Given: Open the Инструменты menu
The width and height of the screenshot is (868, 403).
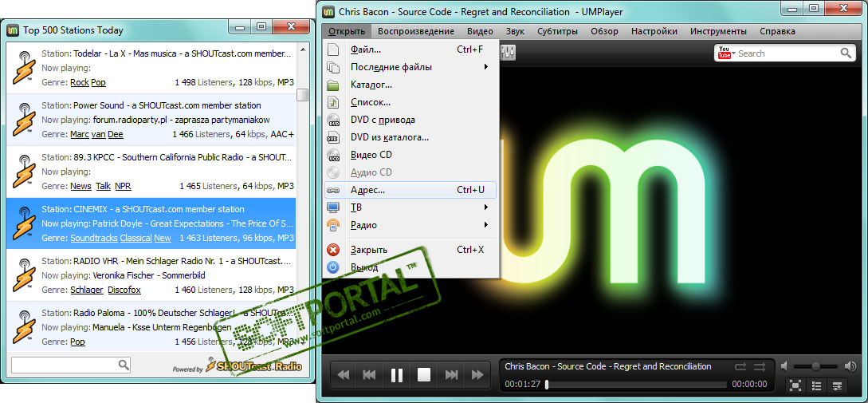Looking at the screenshot, I should click(718, 31).
